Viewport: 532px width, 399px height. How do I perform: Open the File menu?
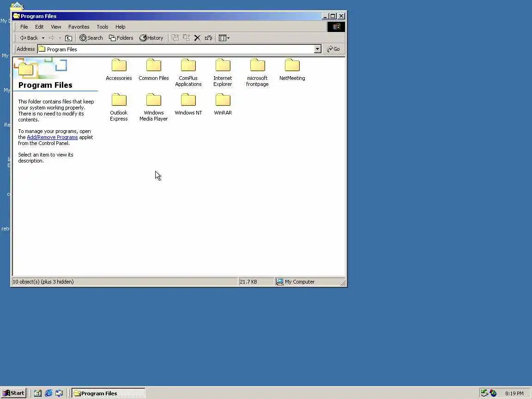(x=24, y=27)
